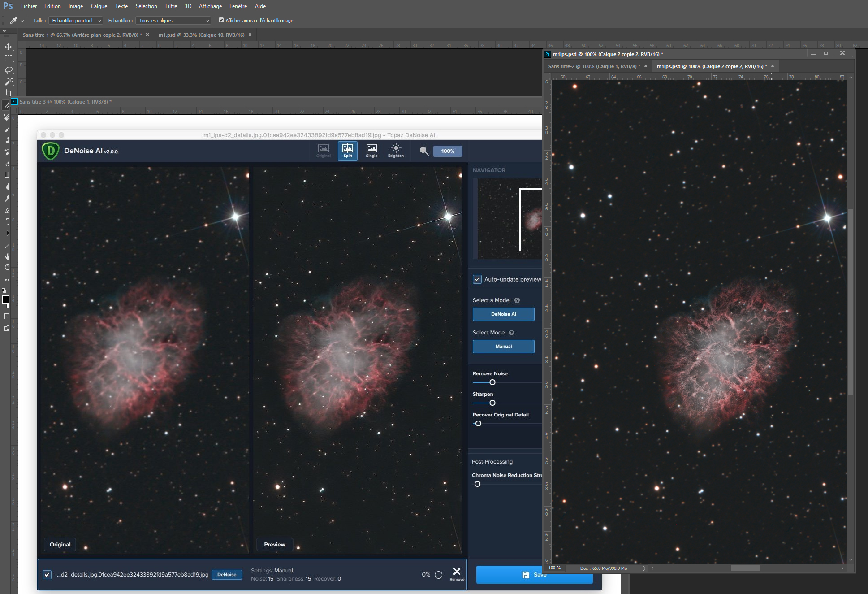Click the 100% zoom button in DeNoise
The height and width of the screenshot is (594, 868).
tap(448, 151)
